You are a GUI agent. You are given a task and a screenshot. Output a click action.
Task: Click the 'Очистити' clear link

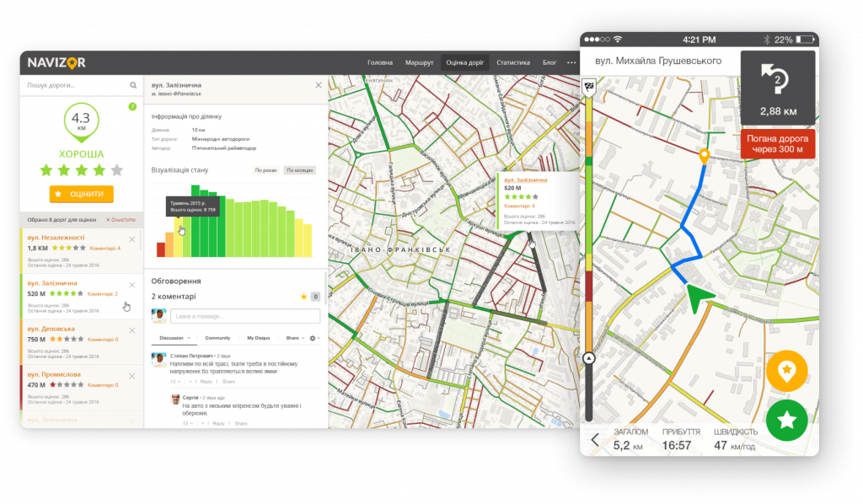click(x=119, y=220)
